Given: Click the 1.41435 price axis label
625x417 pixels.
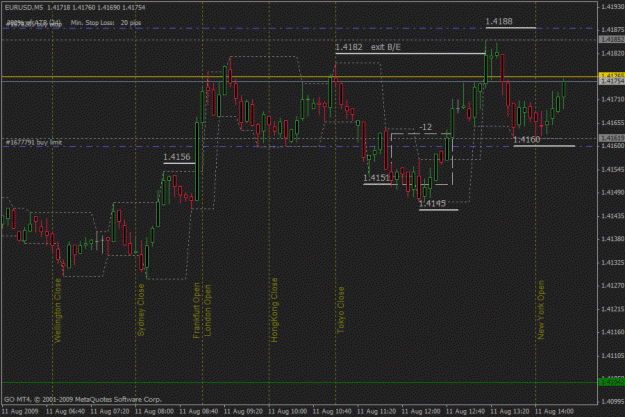Looking at the screenshot, I should click(613, 216).
